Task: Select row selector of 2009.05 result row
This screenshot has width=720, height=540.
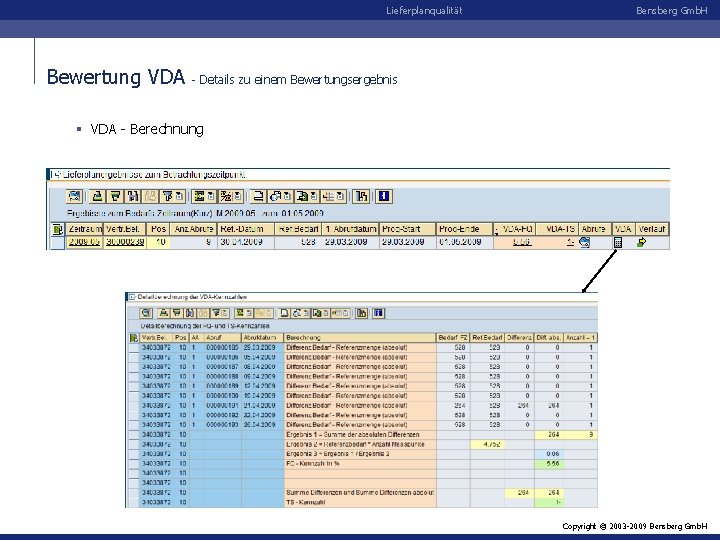Action: coord(57,242)
